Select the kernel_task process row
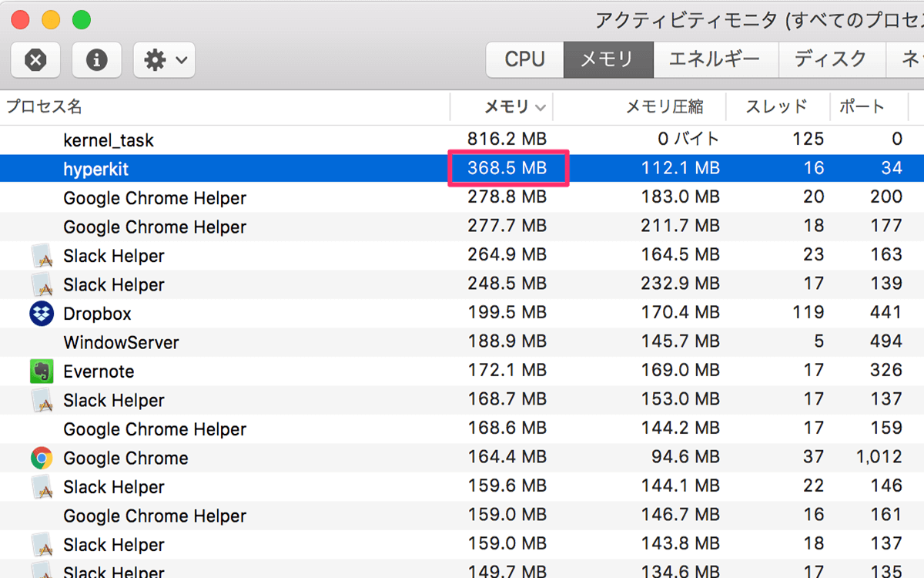The width and height of the screenshot is (924, 578). 462,139
